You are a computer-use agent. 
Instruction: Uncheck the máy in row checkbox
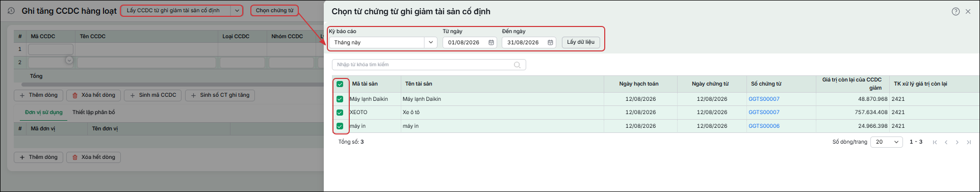[340, 126]
